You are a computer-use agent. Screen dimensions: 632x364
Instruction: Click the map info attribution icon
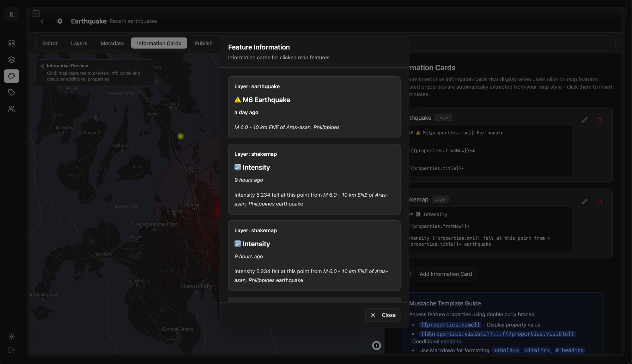[376, 345]
